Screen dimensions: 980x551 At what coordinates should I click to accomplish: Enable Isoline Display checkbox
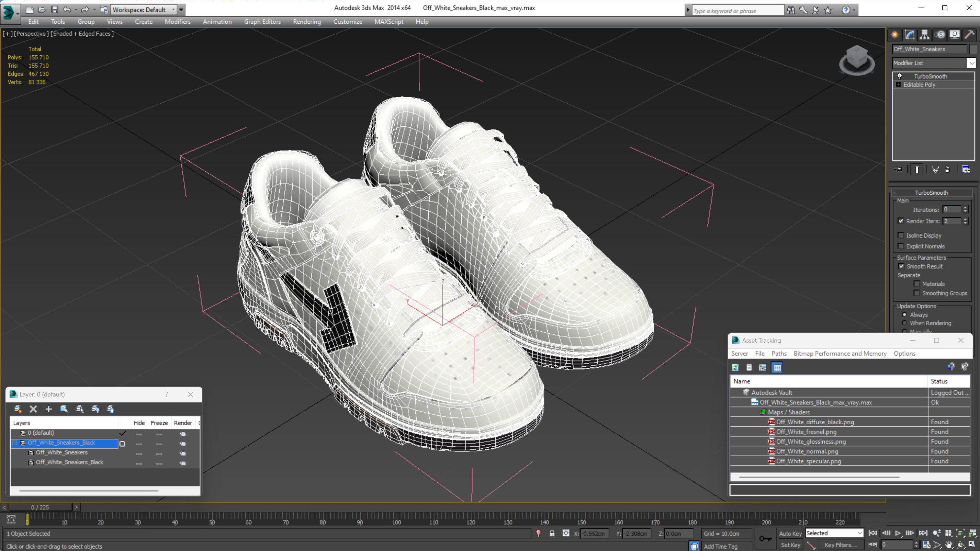pos(901,235)
